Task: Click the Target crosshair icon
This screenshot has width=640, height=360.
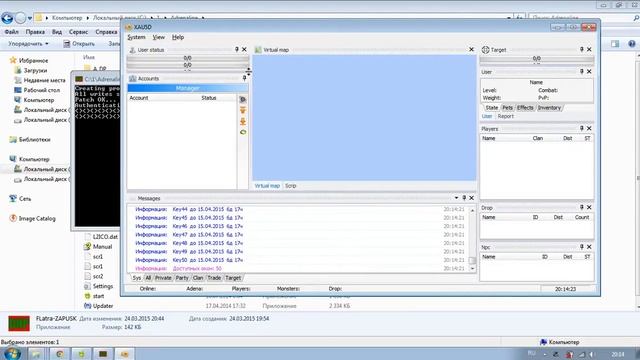Action: click(x=485, y=50)
